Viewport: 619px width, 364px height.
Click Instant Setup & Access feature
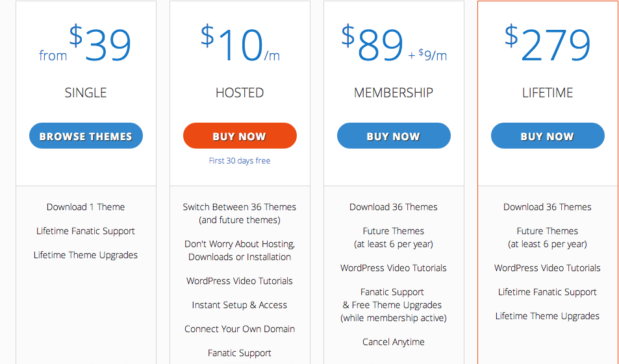pos(240,305)
